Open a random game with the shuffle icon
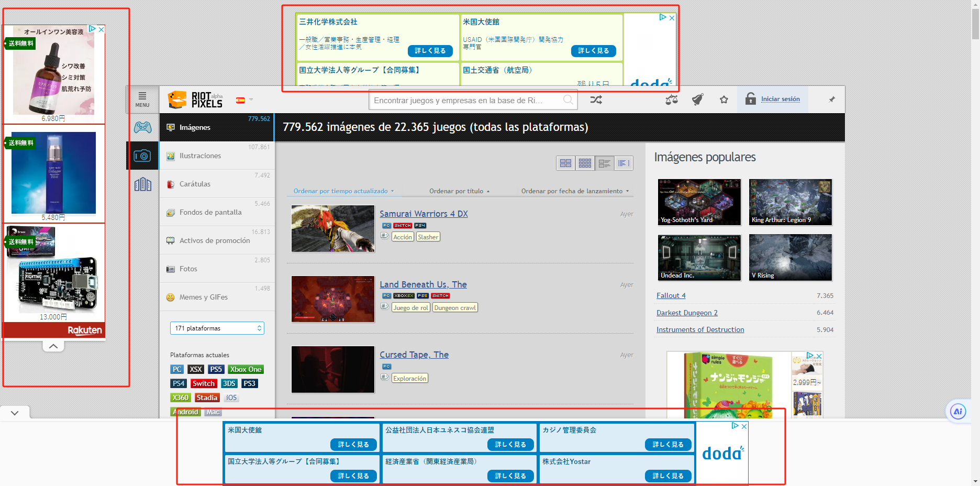Image resolution: width=980 pixels, height=486 pixels. pyautogui.click(x=596, y=100)
